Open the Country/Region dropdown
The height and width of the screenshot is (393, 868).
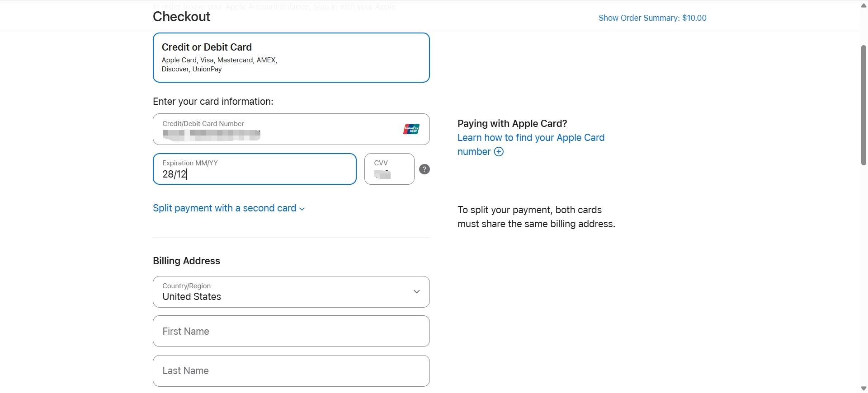tap(291, 292)
